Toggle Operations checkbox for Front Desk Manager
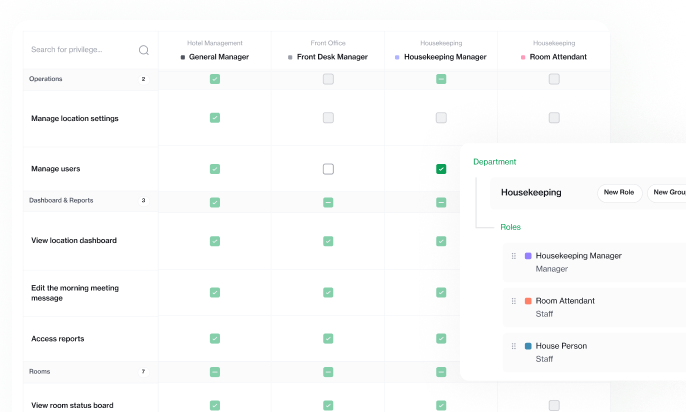This screenshot has width=686, height=412. pyautogui.click(x=328, y=79)
